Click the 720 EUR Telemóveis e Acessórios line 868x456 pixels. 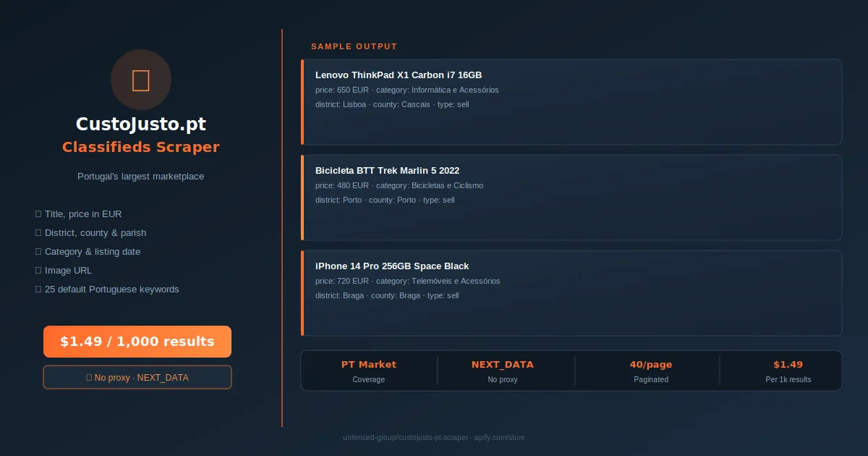click(x=408, y=282)
